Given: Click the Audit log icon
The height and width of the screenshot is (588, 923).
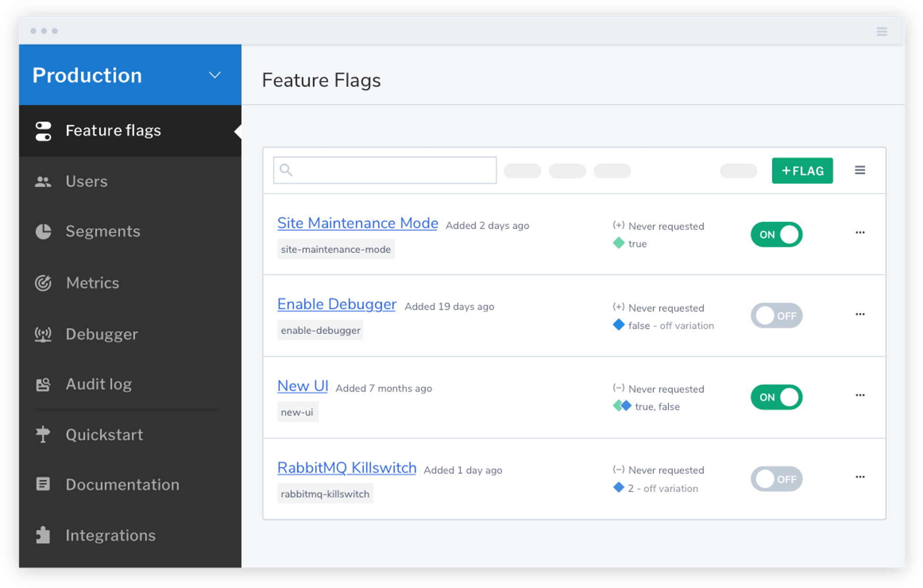Looking at the screenshot, I should [43, 384].
